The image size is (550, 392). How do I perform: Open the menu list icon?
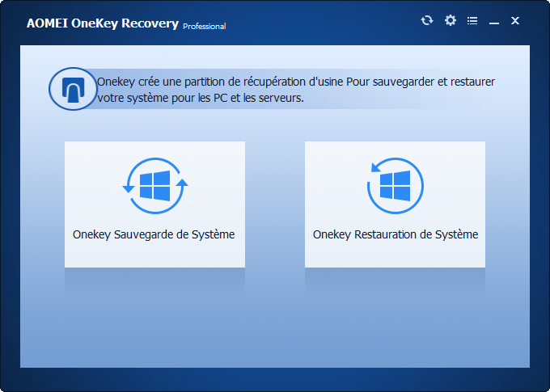(472, 21)
